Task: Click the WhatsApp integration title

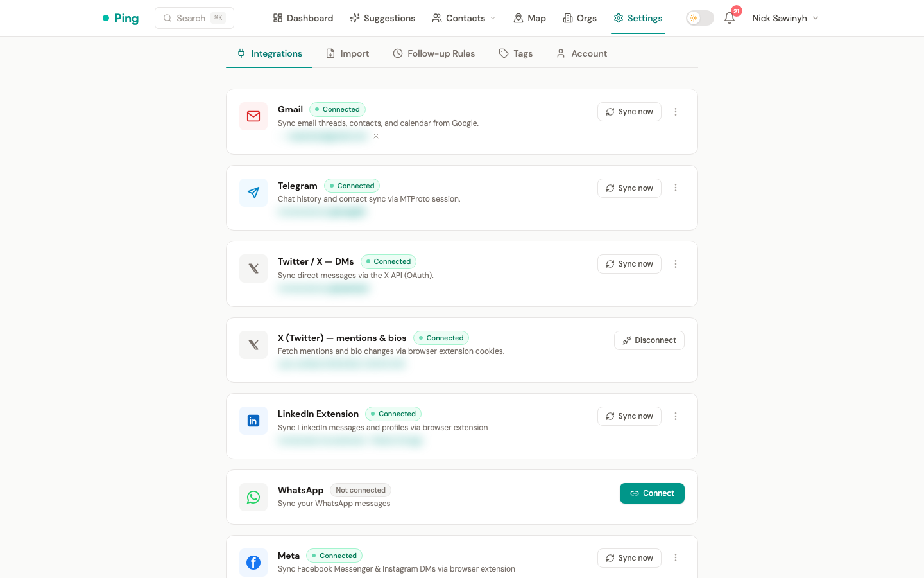Action: click(x=300, y=490)
